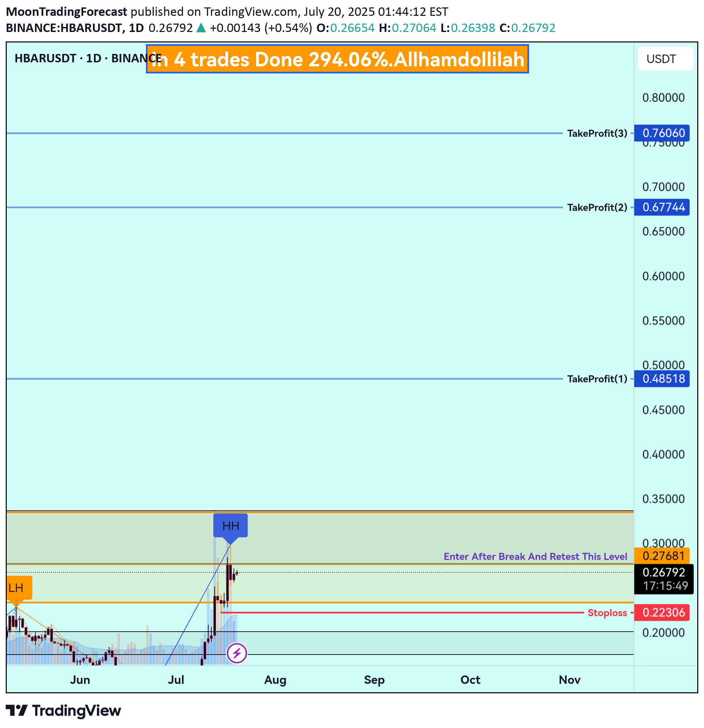This screenshot has width=704, height=728.
Task: Click the low value L:0.26398
Action: pos(468,28)
